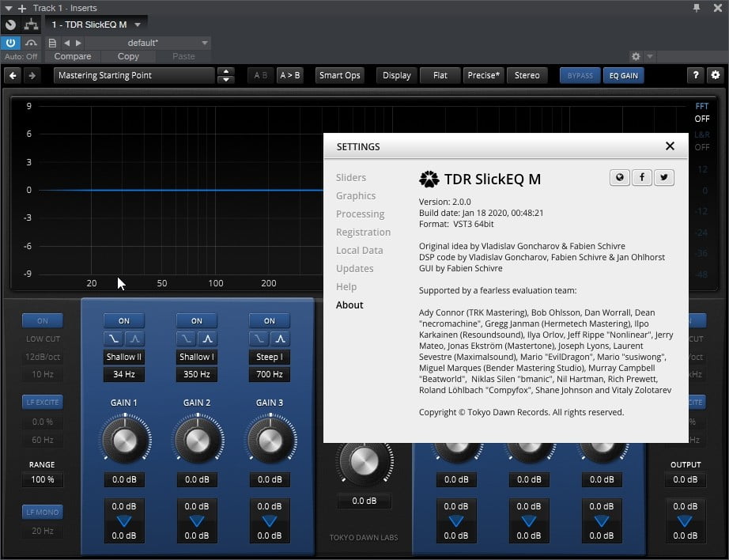Click the Precise* mode button
The width and height of the screenshot is (729, 560).
point(484,75)
